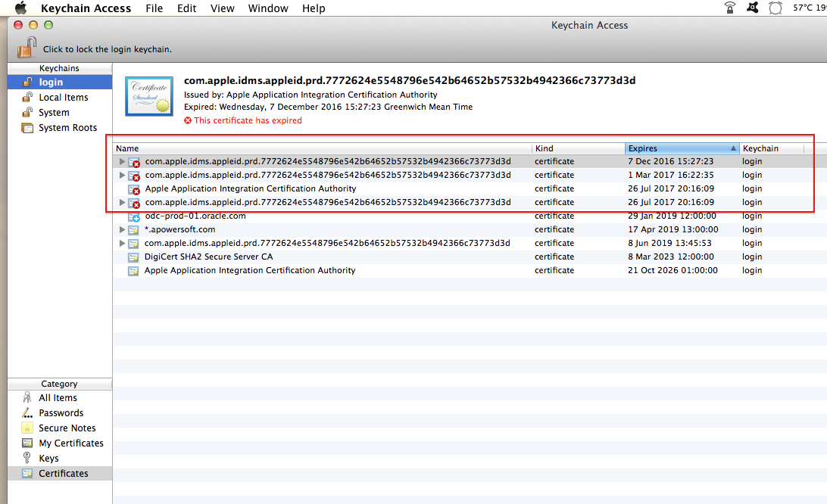The width and height of the screenshot is (827, 504).
Task: Show All Items category
Action: (x=58, y=398)
